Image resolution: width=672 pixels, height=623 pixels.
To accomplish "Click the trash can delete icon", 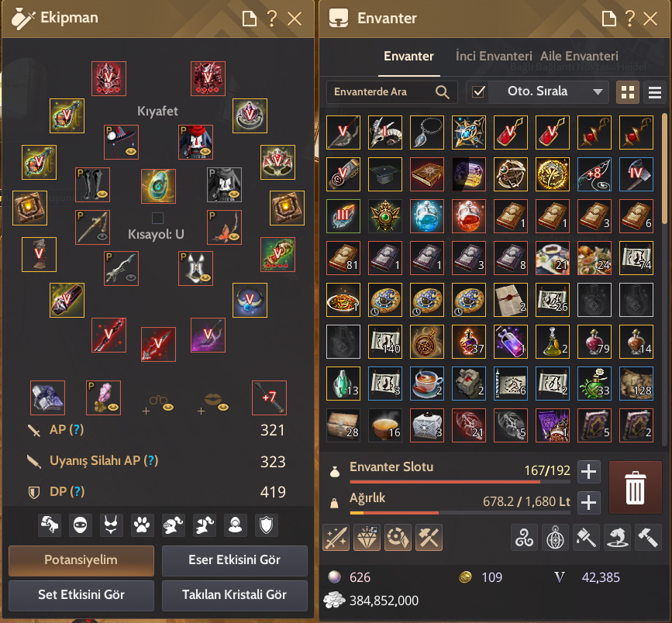I will tap(635, 487).
